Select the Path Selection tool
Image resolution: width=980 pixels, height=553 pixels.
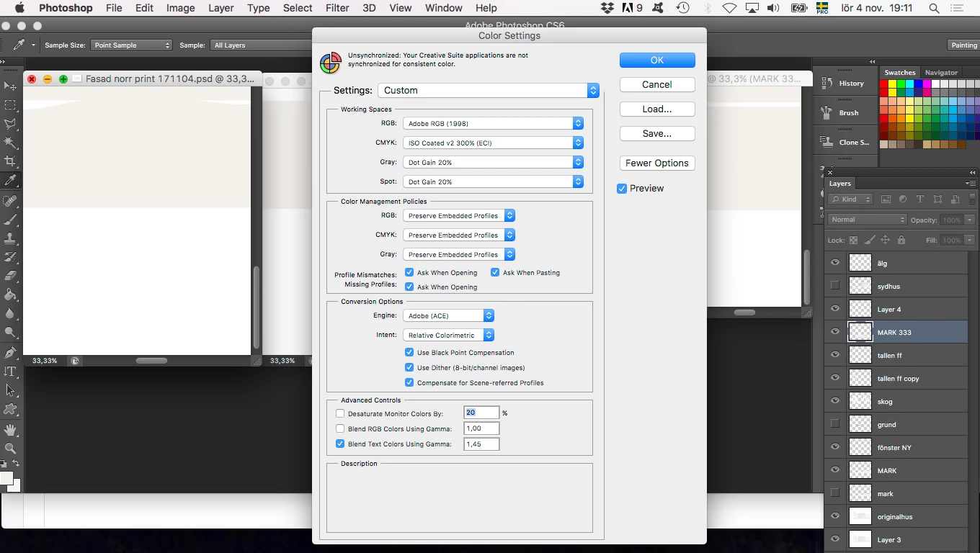[x=10, y=390]
